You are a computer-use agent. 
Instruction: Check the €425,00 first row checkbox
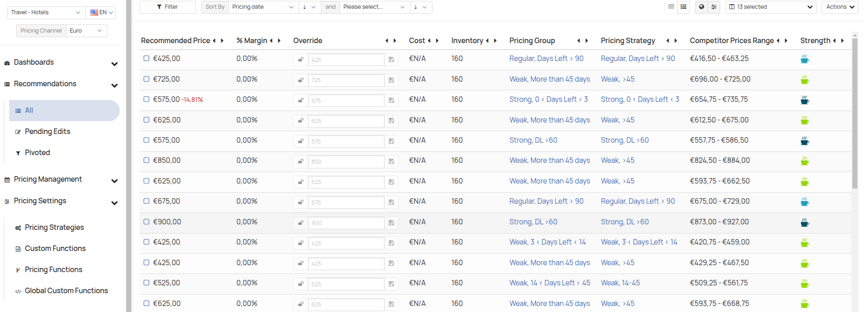pyautogui.click(x=146, y=58)
